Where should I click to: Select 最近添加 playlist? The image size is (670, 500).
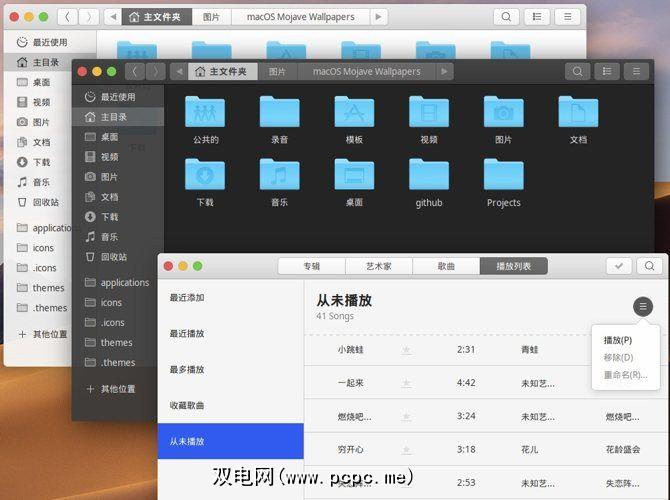click(x=231, y=297)
